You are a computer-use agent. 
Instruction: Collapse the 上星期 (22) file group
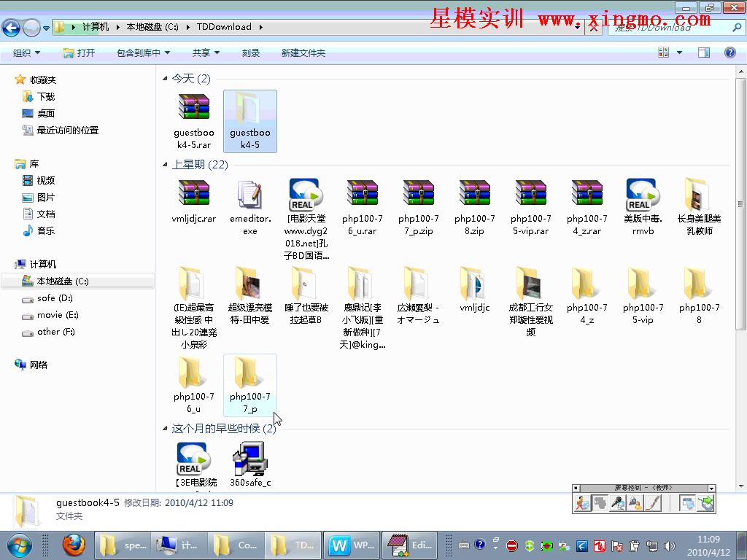(x=166, y=165)
